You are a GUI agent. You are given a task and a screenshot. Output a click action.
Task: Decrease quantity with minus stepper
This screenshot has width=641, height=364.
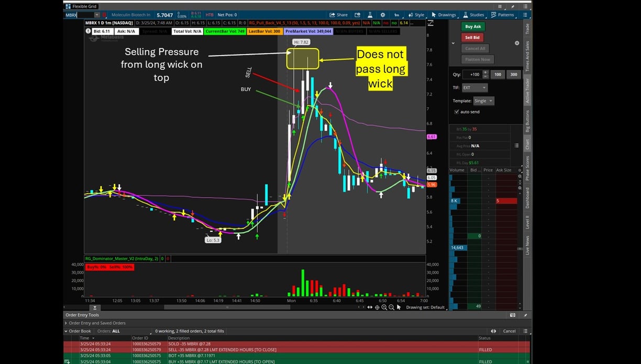pyautogui.click(x=485, y=77)
